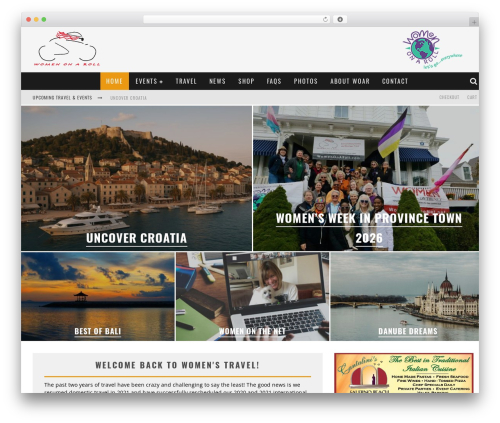
Task: Go to the Travel menu item
Action: point(186,81)
